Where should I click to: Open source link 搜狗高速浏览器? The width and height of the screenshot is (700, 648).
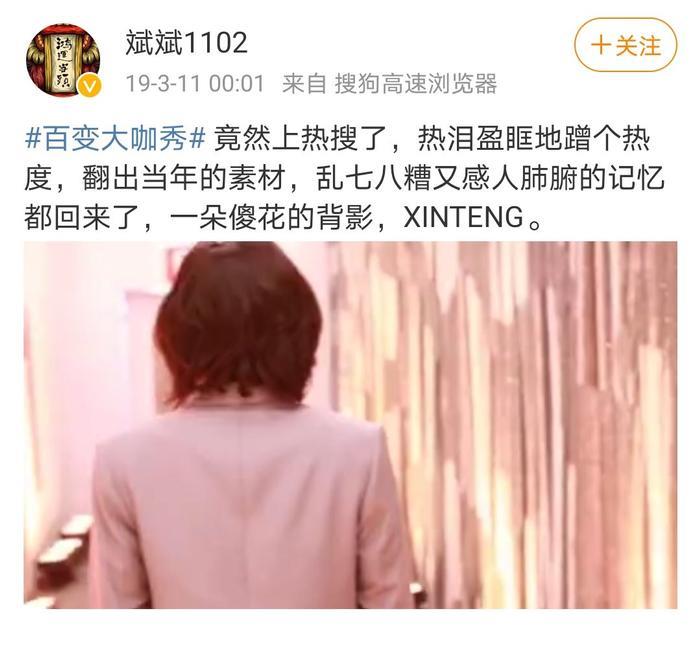[416, 84]
